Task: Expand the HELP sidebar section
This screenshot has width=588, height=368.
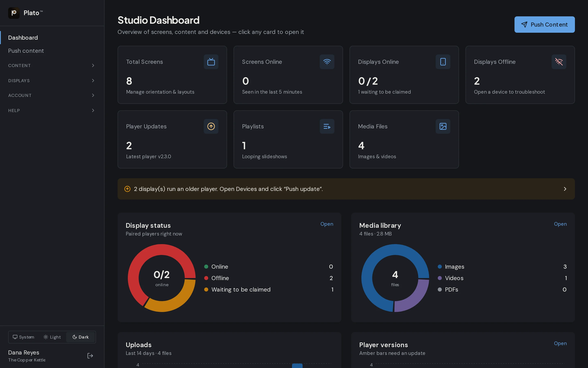Action: [52, 110]
